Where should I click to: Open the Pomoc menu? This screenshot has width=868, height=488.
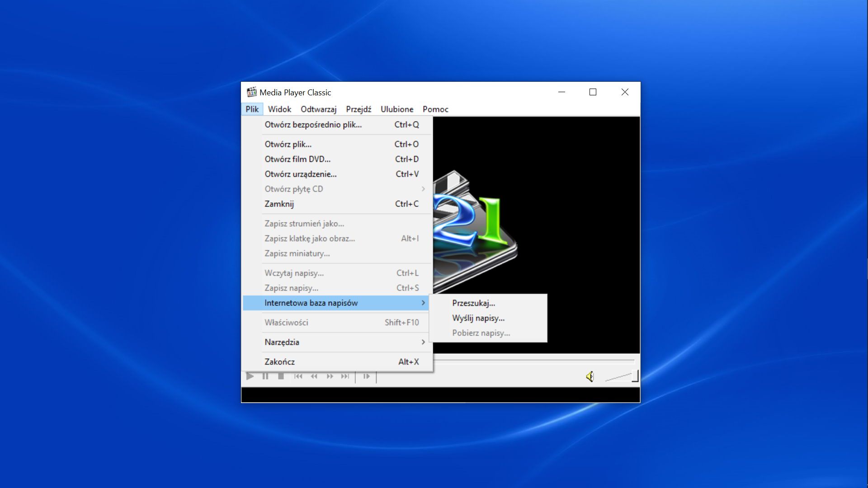[x=435, y=109]
